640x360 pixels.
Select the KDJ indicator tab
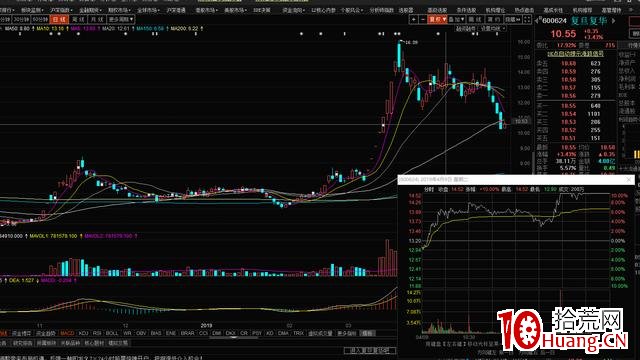[83, 333]
